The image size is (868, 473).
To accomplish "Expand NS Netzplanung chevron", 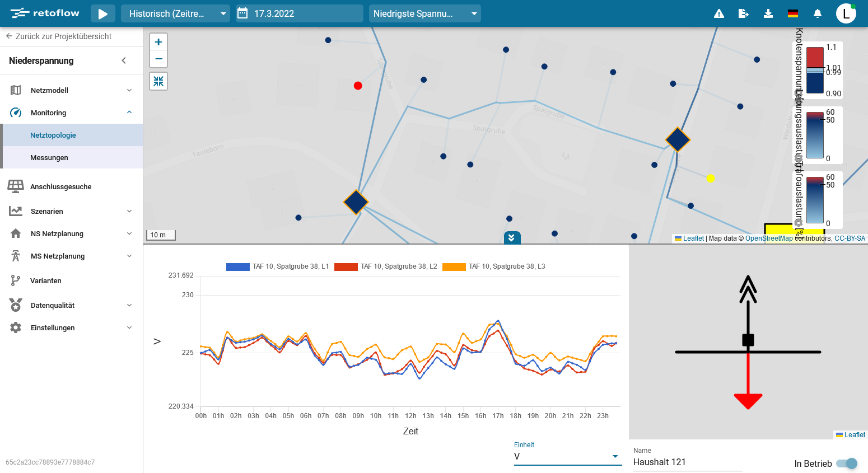I will [x=129, y=233].
